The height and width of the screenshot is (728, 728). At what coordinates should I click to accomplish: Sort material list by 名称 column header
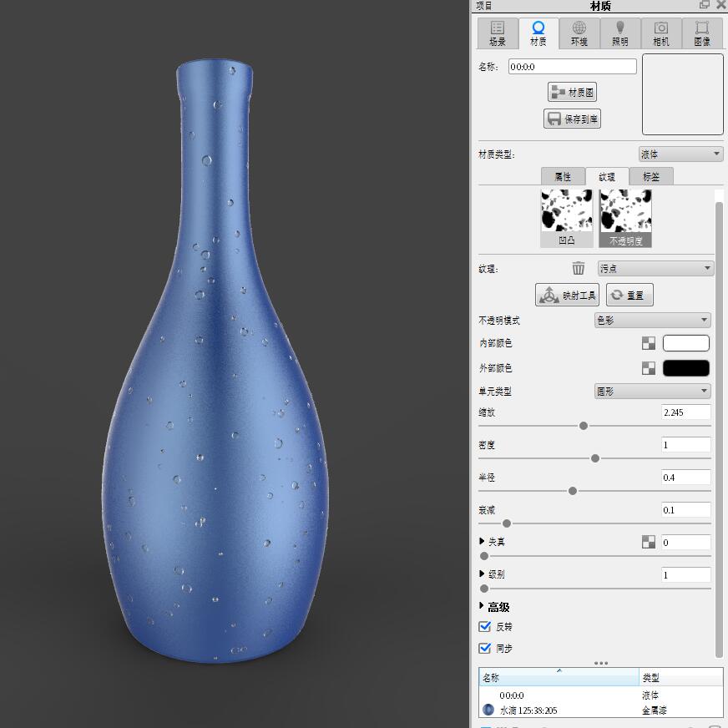[x=559, y=677]
